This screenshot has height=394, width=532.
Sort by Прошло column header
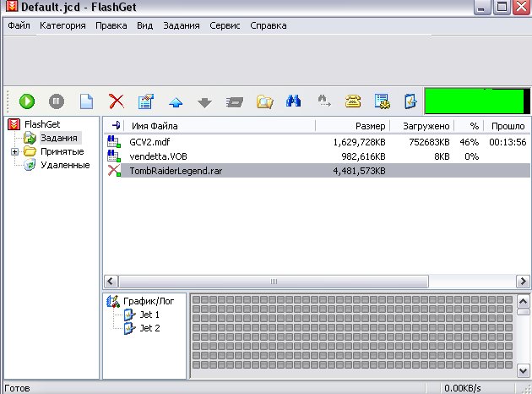pyautogui.click(x=508, y=126)
